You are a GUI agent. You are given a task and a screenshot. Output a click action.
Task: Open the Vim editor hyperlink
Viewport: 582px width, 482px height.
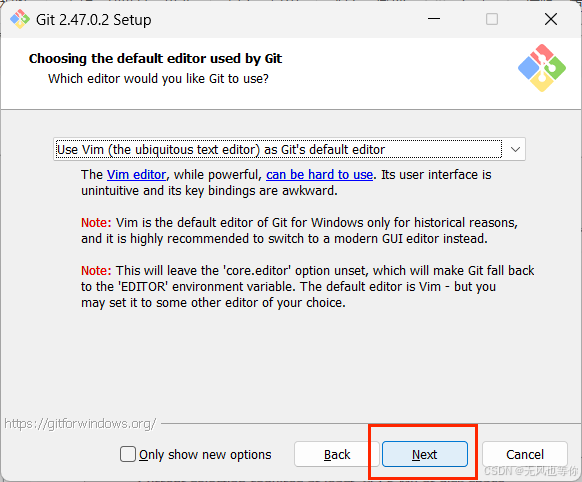136,174
